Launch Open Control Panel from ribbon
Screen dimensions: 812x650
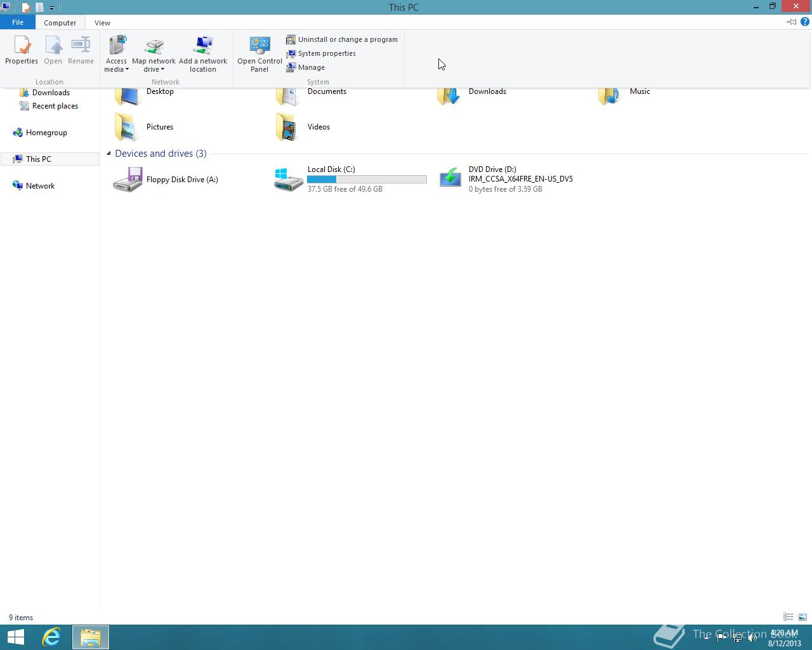pyautogui.click(x=259, y=54)
